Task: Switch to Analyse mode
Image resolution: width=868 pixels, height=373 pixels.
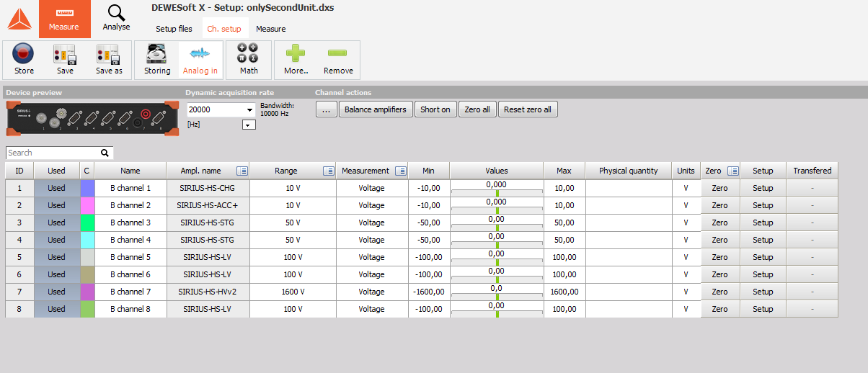Action: 116,19
